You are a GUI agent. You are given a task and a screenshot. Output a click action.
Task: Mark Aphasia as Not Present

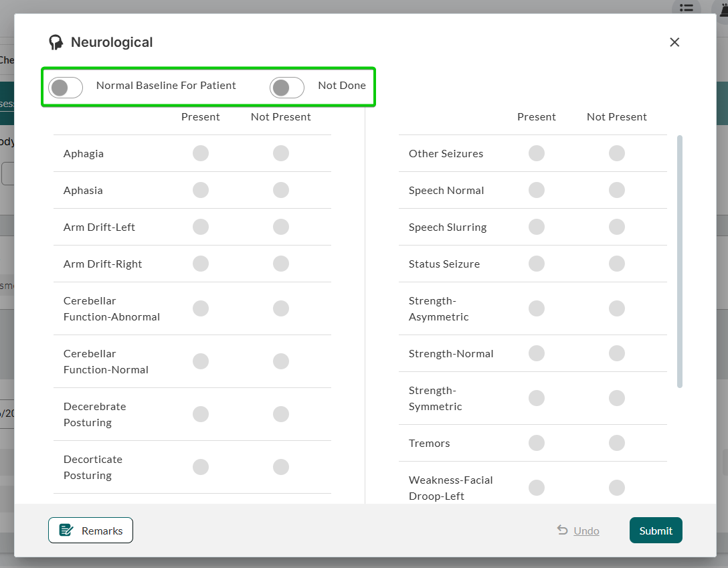coord(281,190)
